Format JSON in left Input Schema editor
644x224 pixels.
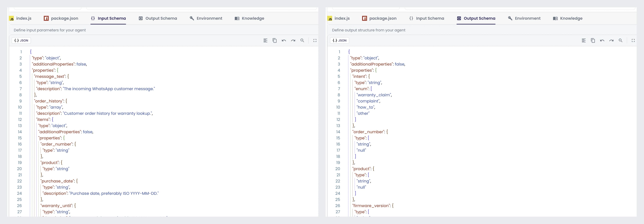(265, 40)
